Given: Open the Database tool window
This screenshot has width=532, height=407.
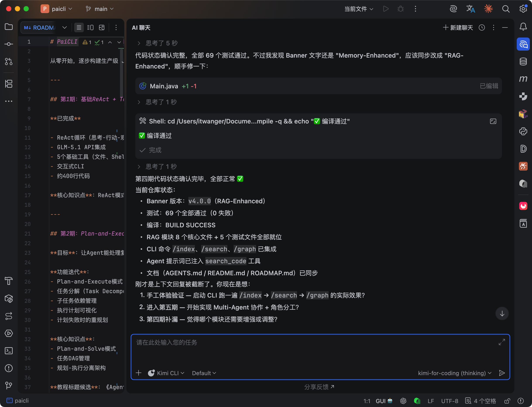Looking at the screenshot, I should (x=523, y=62).
